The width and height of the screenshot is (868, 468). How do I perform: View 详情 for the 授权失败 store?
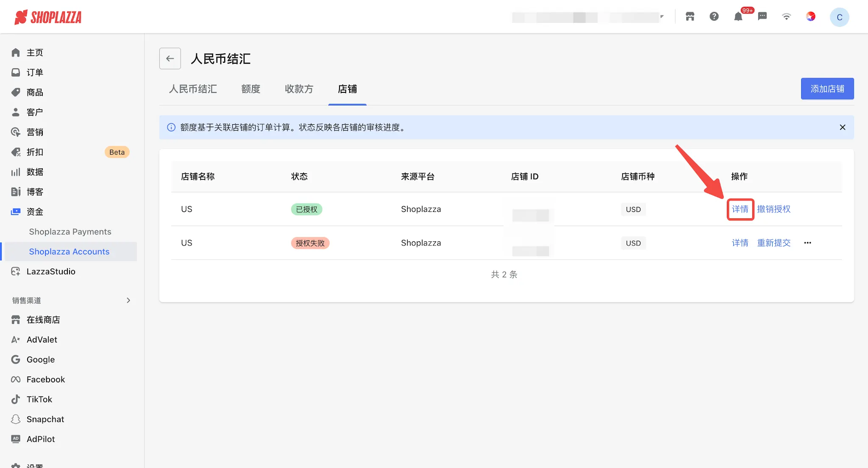(x=740, y=243)
